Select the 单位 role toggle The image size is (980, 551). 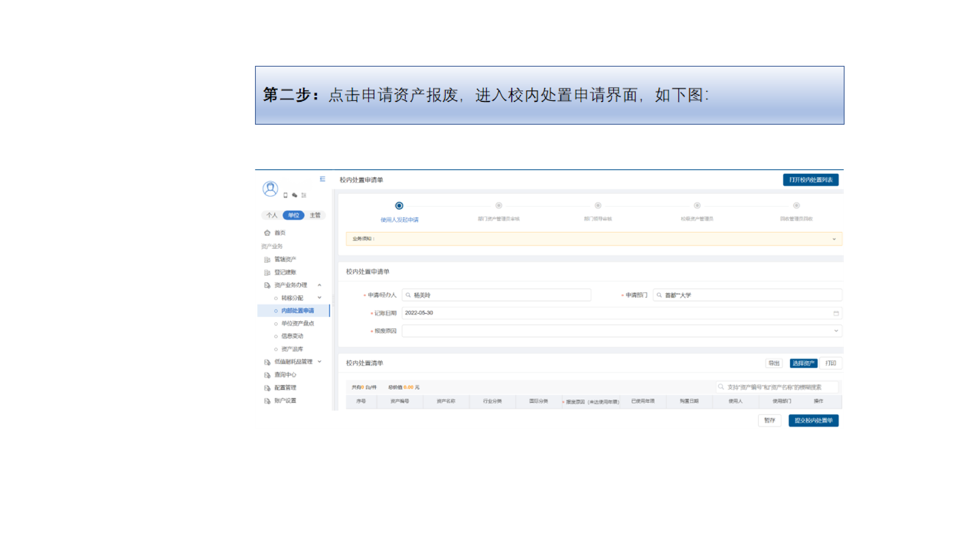293,215
